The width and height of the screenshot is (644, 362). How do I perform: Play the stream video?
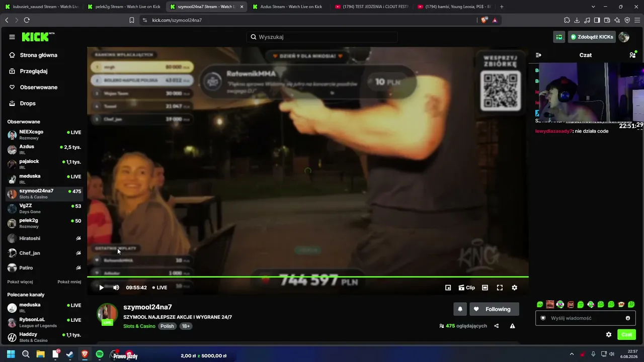[x=101, y=288]
